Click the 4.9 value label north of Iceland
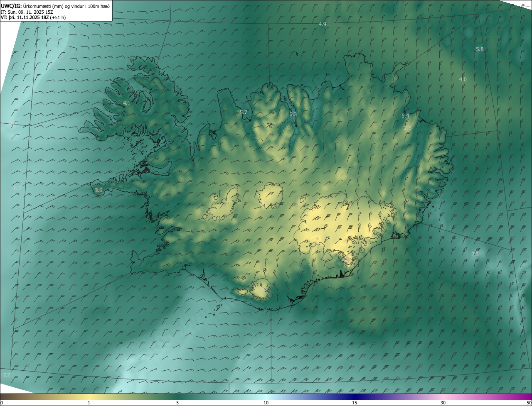The image size is (532, 406). click(x=322, y=24)
